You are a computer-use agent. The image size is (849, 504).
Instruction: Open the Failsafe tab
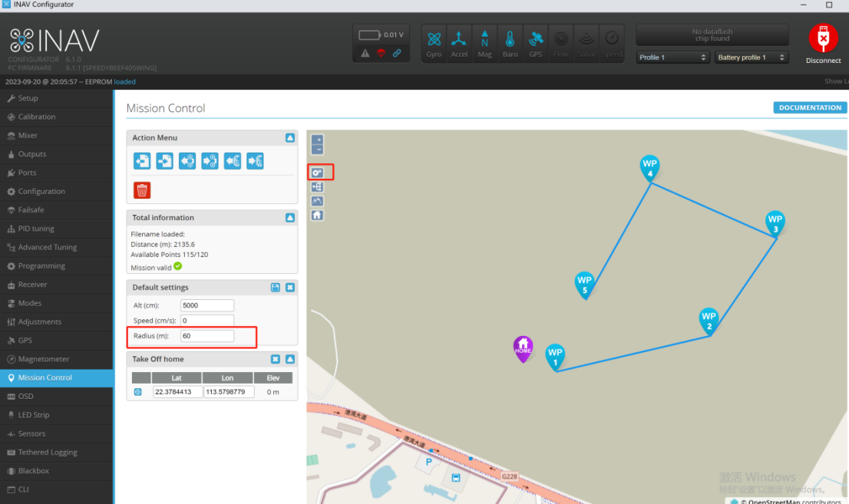[x=56, y=210]
